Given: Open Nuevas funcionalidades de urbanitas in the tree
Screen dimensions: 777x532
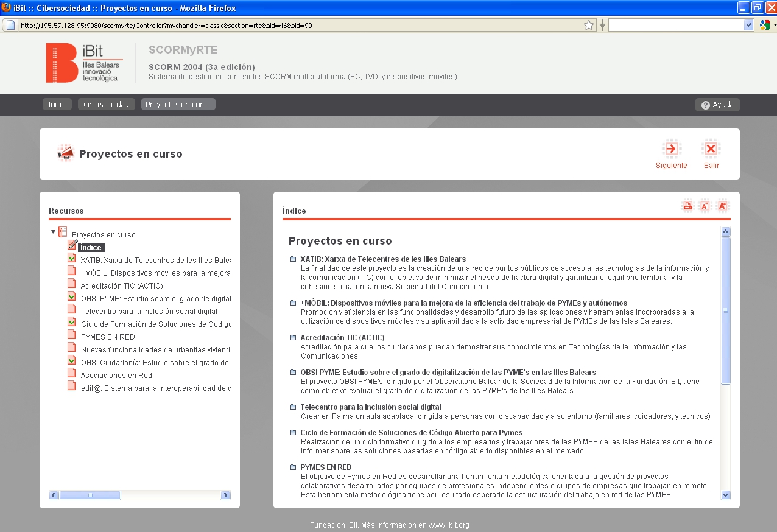Looking at the screenshot, I should point(155,350).
